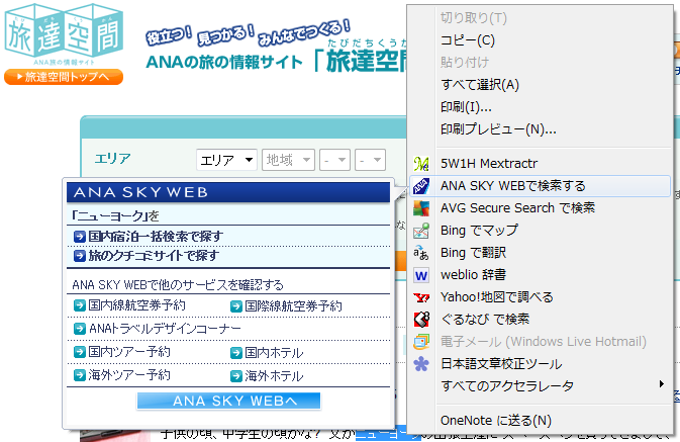Expand すべてのアクセラレータ submenu arrow
This screenshot has height=442, width=680.
click(x=661, y=384)
